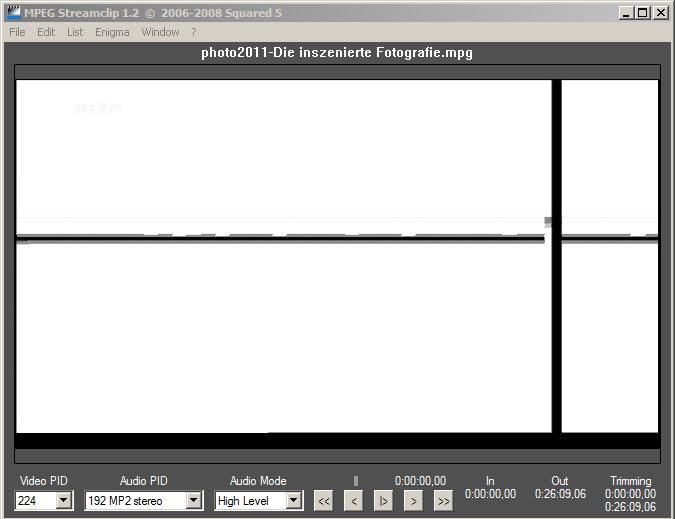Click the playhead marker on the timeline

(356, 481)
